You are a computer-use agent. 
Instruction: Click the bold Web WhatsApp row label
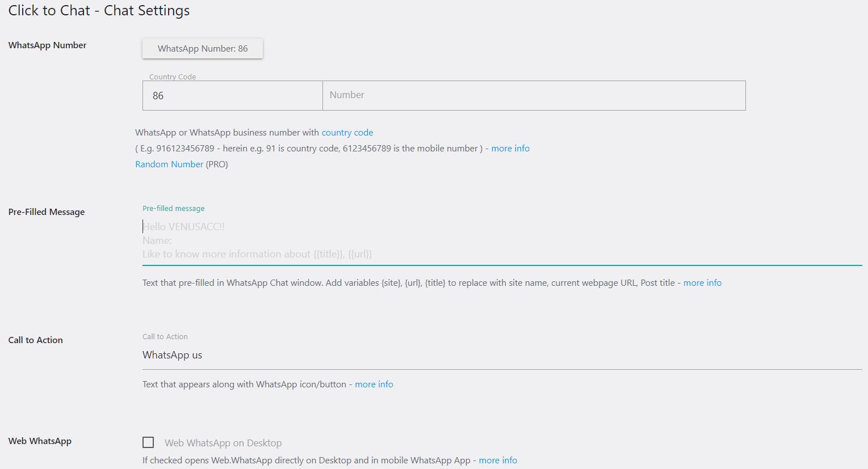point(40,441)
